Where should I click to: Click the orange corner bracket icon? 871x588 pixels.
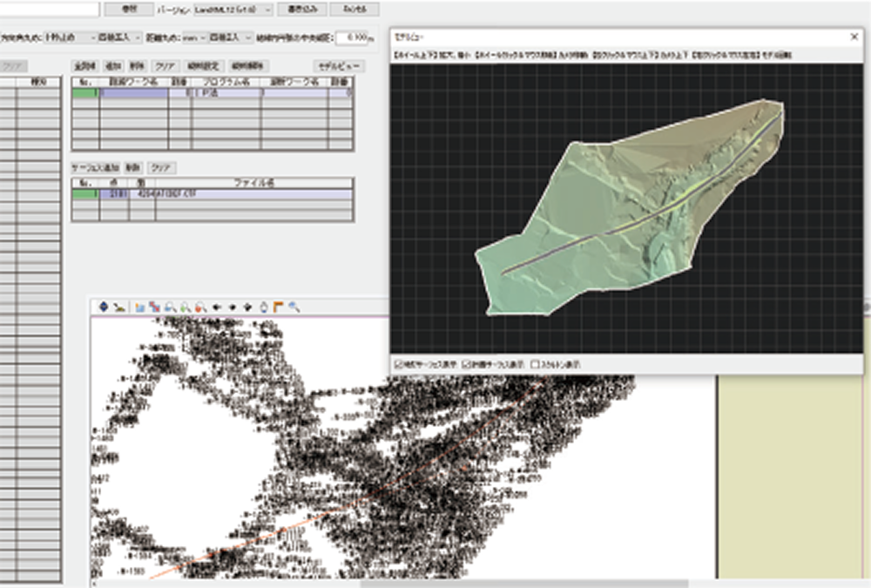point(279,307)
